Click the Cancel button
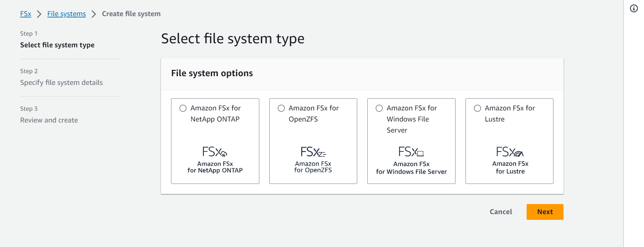Screen dimensions: 644x247 pyautogui.click(x=501, y=212)
